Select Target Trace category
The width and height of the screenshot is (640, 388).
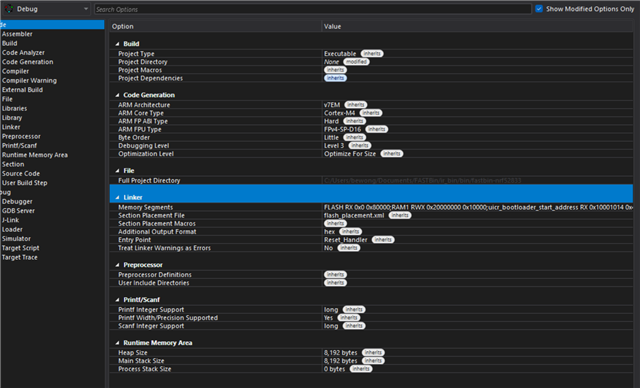(x=20, y=257)
